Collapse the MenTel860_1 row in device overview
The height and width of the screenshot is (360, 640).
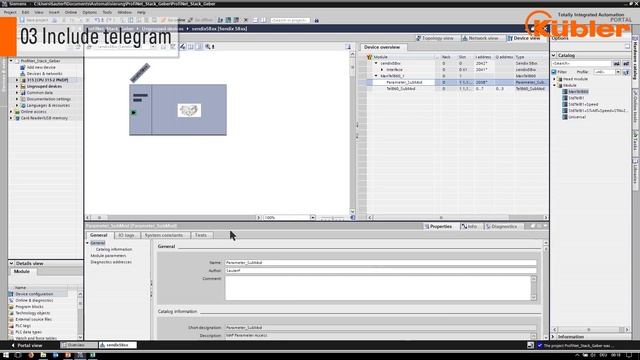(376, 76)
